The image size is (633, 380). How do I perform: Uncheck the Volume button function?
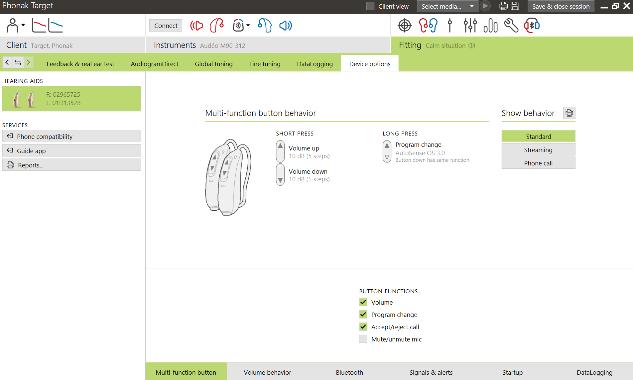pyautogui.click(x=363, y=302)
